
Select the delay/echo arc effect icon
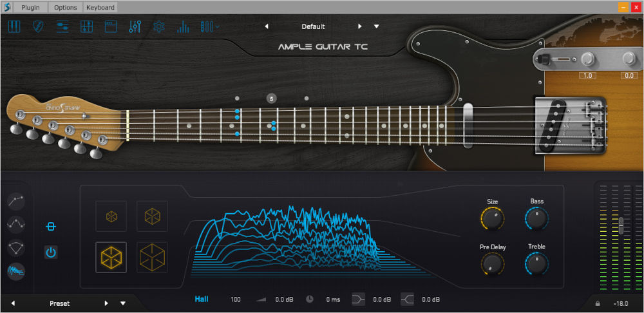point(16,248)
